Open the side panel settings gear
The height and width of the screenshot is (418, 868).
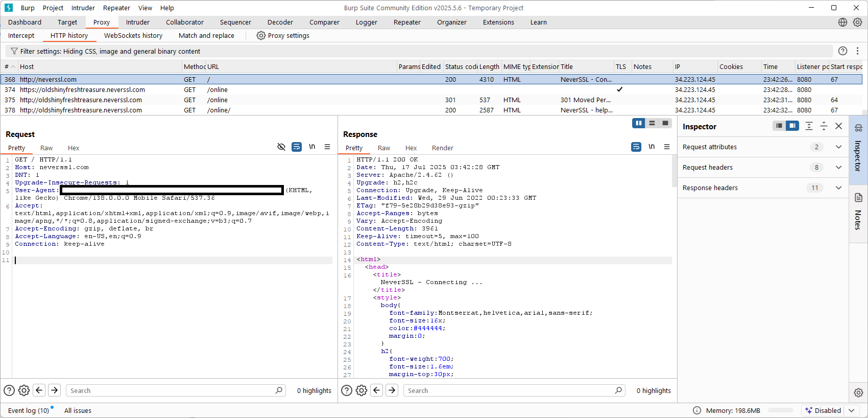coord(858,392)
